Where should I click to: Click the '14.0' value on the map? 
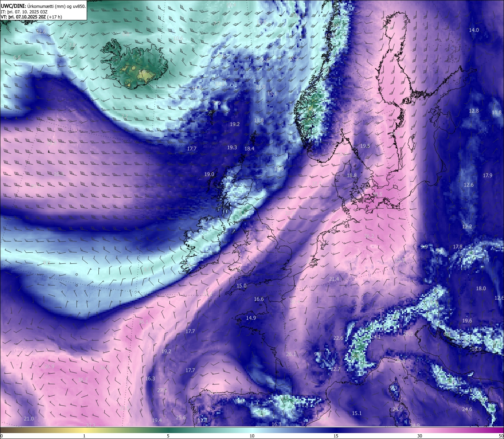[474, 30]
